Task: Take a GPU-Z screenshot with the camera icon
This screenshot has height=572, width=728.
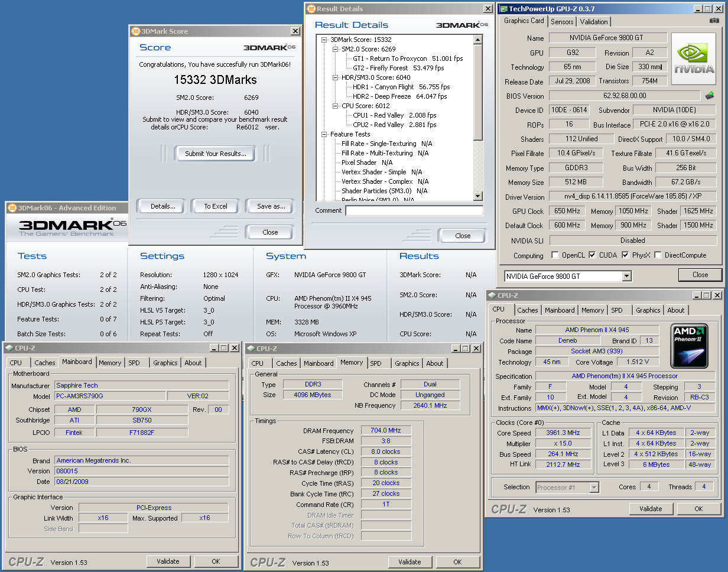Action: coord(714,20)
